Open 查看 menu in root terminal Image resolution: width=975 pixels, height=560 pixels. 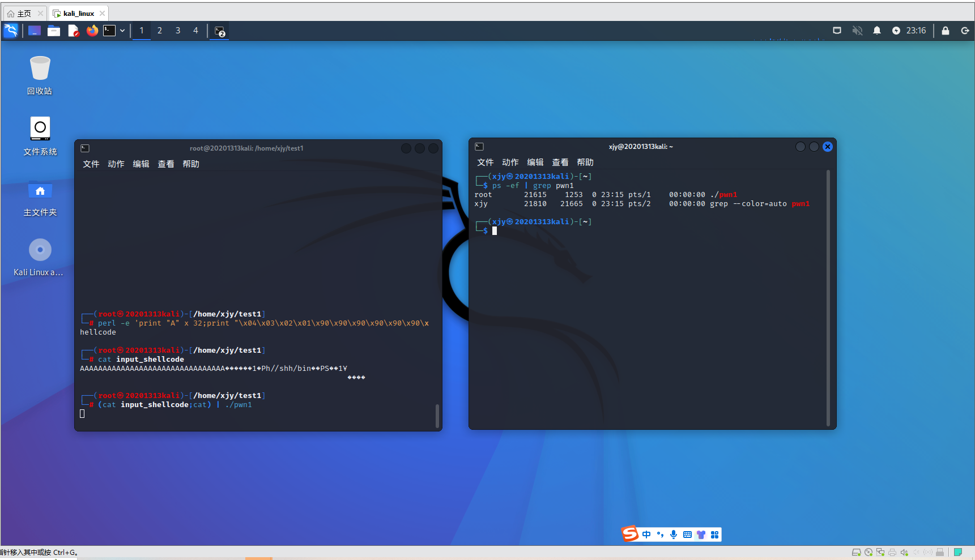coord(166,164)
